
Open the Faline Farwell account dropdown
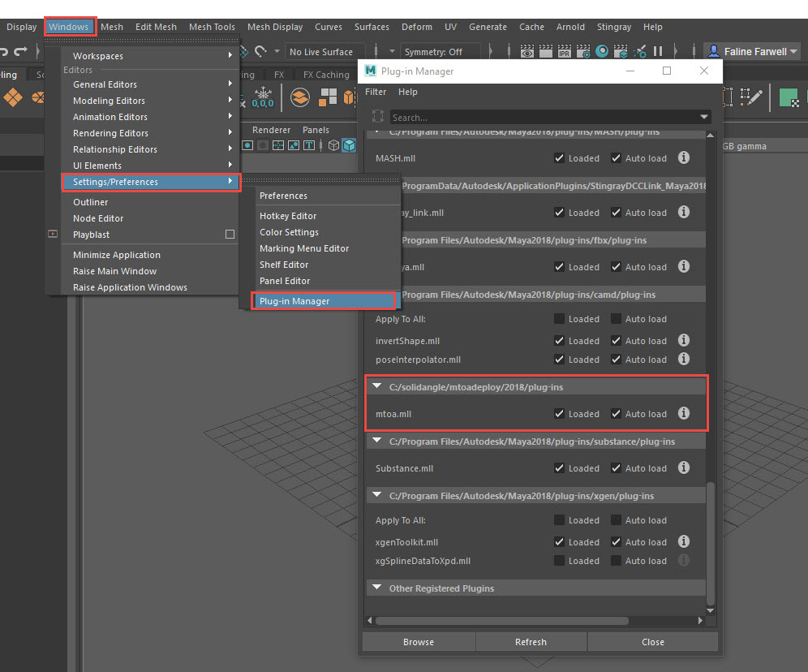point(793,51)
